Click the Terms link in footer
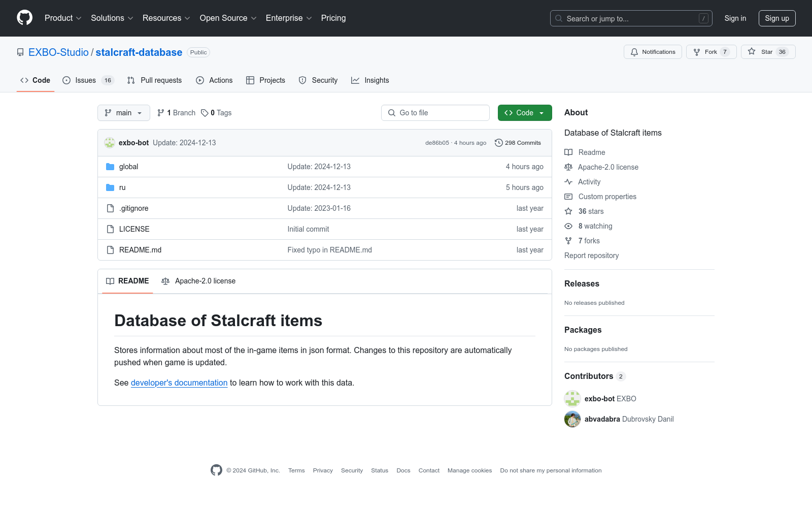The image size is (812, 508). tap(296, 470)
